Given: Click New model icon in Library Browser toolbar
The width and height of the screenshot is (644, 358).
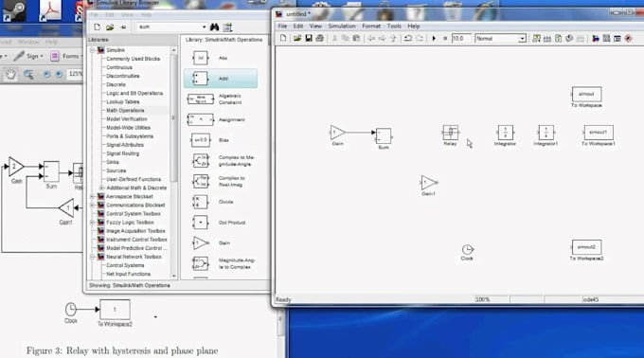Looking at the screenshot, I should (x=97, y=27).
